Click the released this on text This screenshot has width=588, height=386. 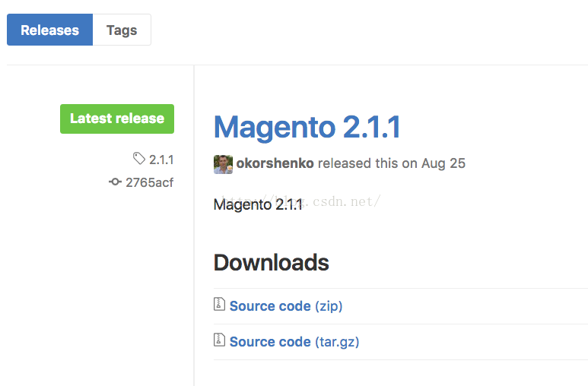coord(367,163)
